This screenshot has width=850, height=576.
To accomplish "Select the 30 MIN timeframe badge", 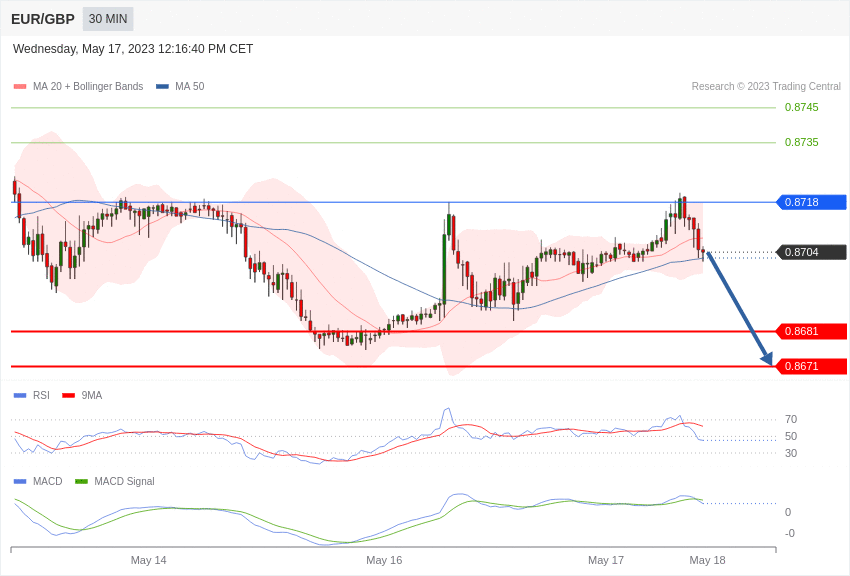I will click(108, 19).
